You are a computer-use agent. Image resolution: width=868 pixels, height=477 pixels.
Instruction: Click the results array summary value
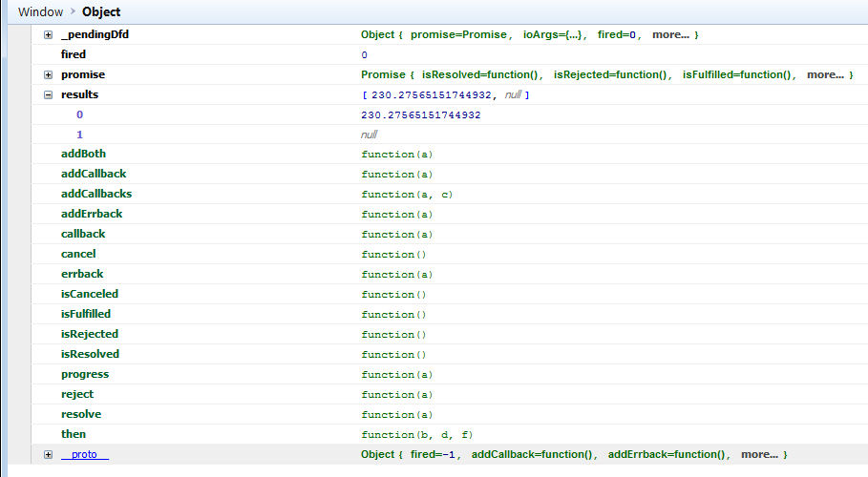446,94
